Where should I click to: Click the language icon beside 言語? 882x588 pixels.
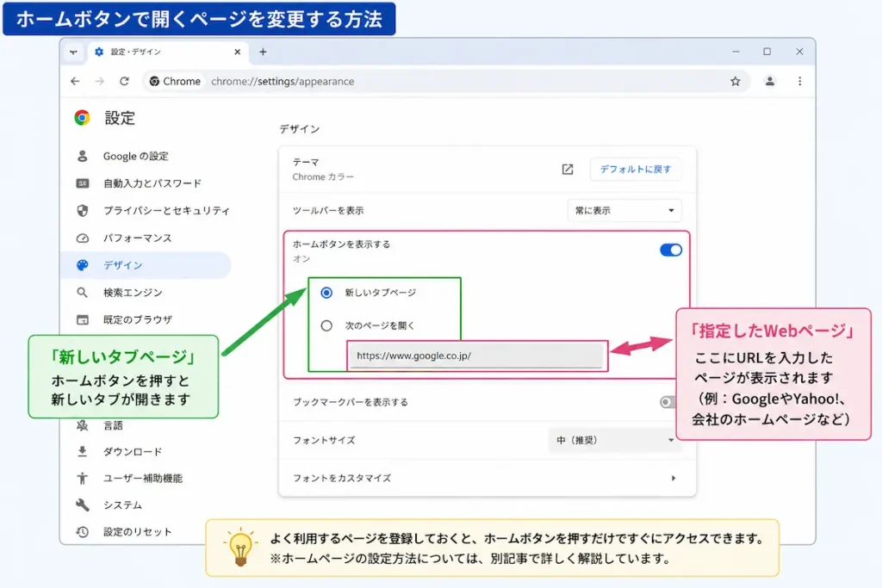coord(82,425)
